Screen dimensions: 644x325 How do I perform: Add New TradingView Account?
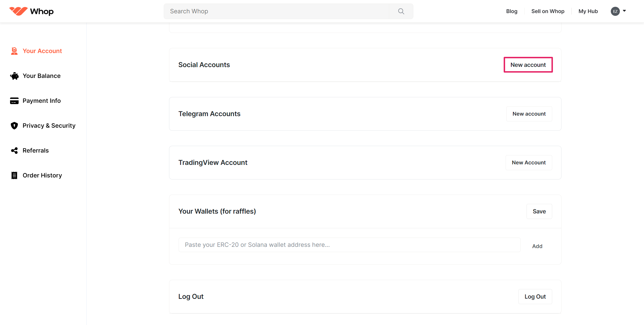click(x=529, y=163)
